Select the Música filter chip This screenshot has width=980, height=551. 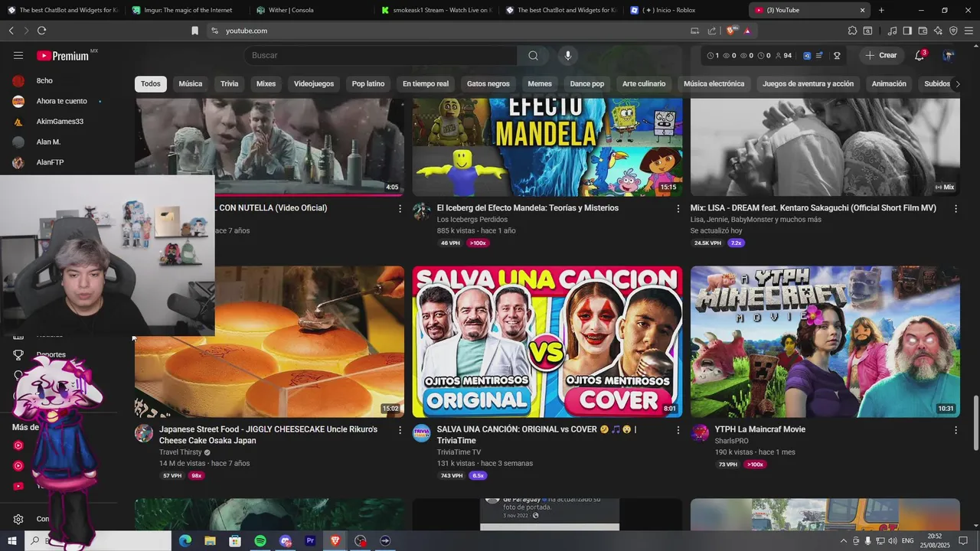pos(191,84)
